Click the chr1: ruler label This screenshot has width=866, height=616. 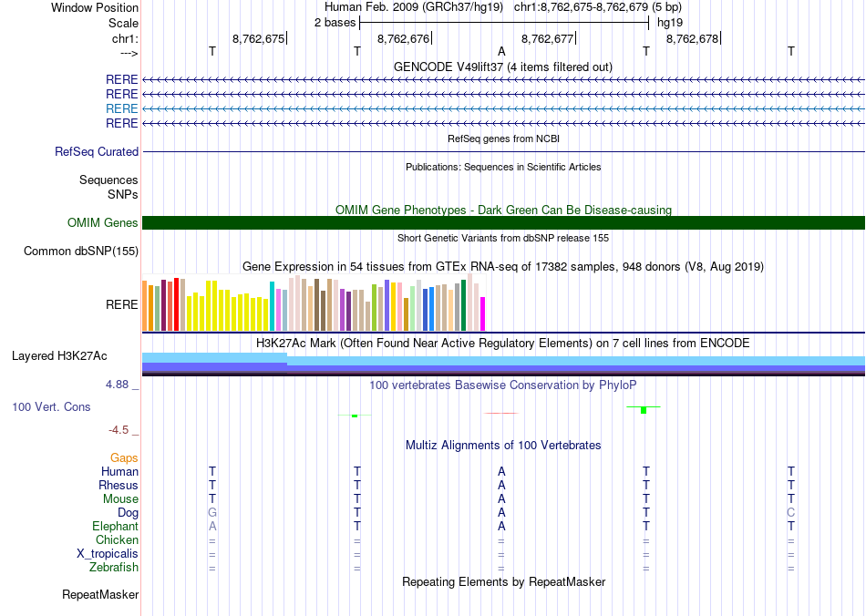125,38
